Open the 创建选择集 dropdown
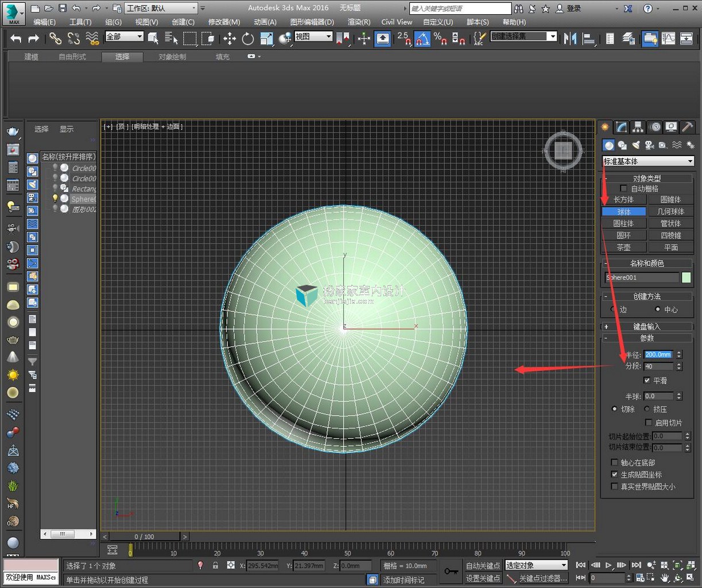702x588 pixels. pyautogui.click(x=523, y=36)
